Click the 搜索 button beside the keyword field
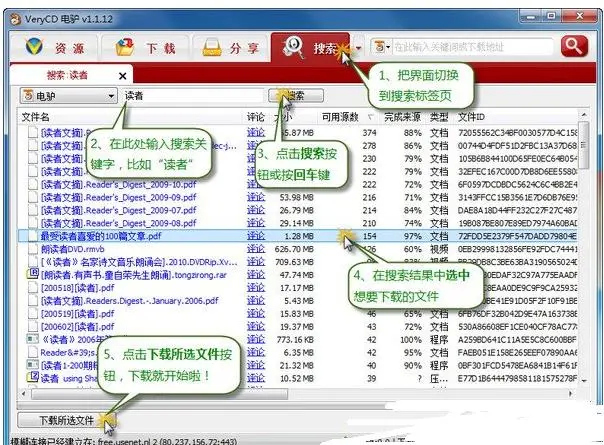 pos(296,96)
